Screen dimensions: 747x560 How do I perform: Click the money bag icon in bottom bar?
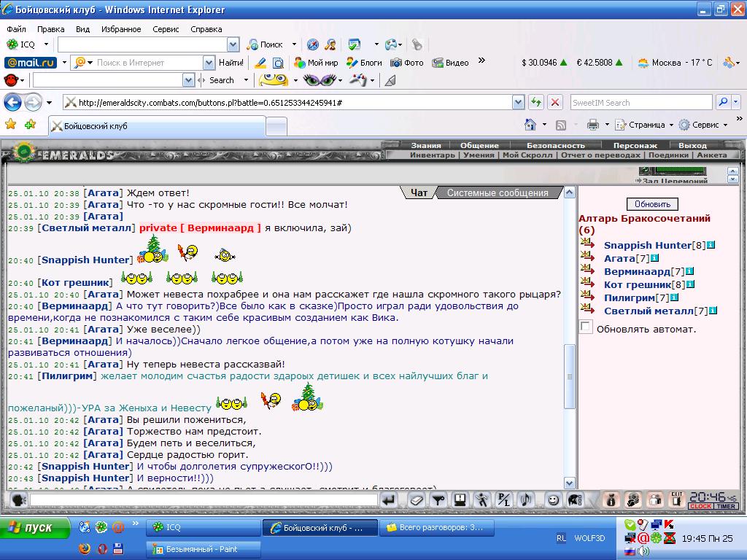[x=611, y=500]
